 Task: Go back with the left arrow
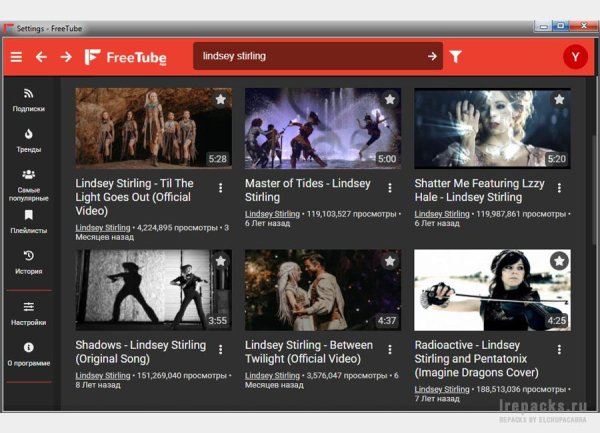tap(41, 57)
